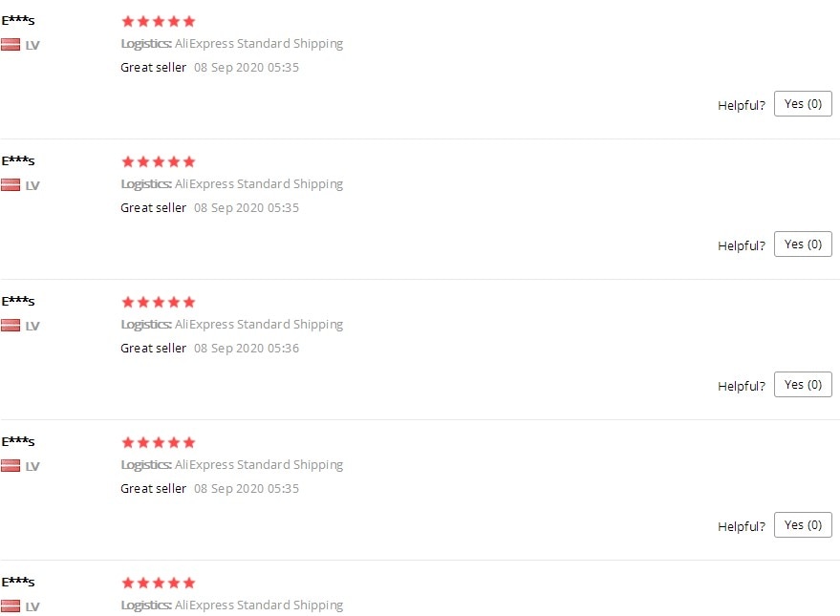Vote Yes (0) on second review

(803, 244)
